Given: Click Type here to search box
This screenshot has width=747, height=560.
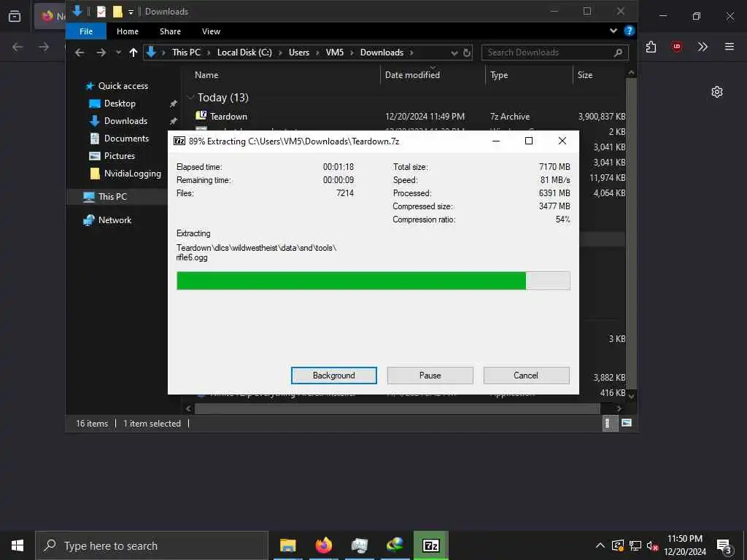Looking at the screenshot, I should click(x=152, y=545).
